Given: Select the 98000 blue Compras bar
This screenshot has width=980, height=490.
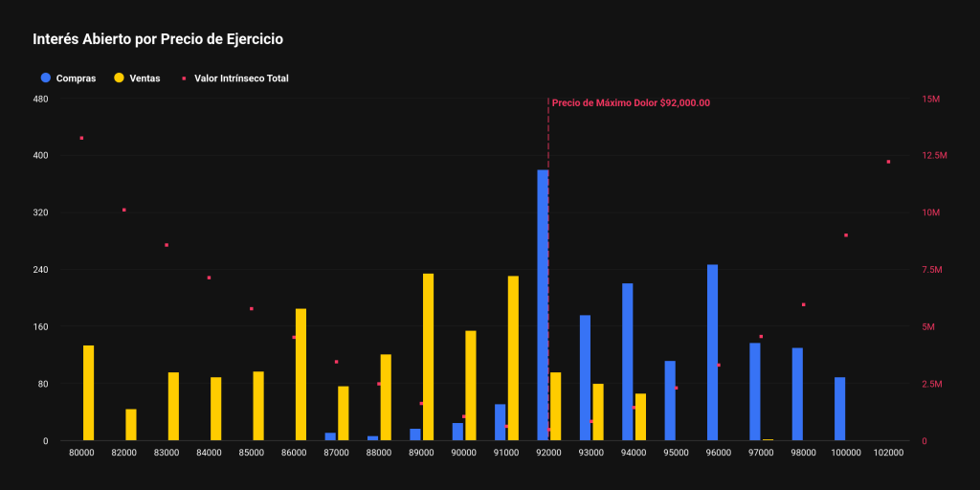Looking at the screenshot, I should coord(797,394).
